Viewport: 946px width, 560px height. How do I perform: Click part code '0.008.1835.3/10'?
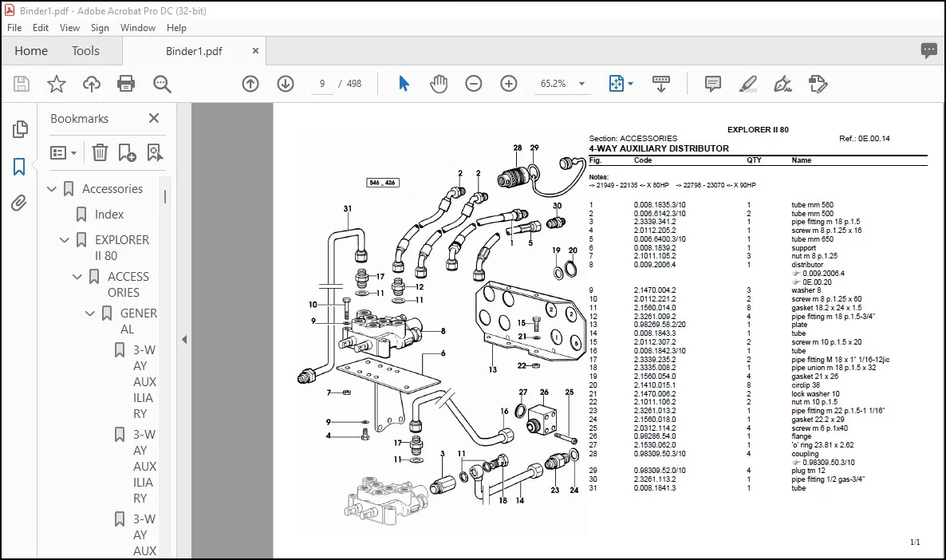coord(660,205)
